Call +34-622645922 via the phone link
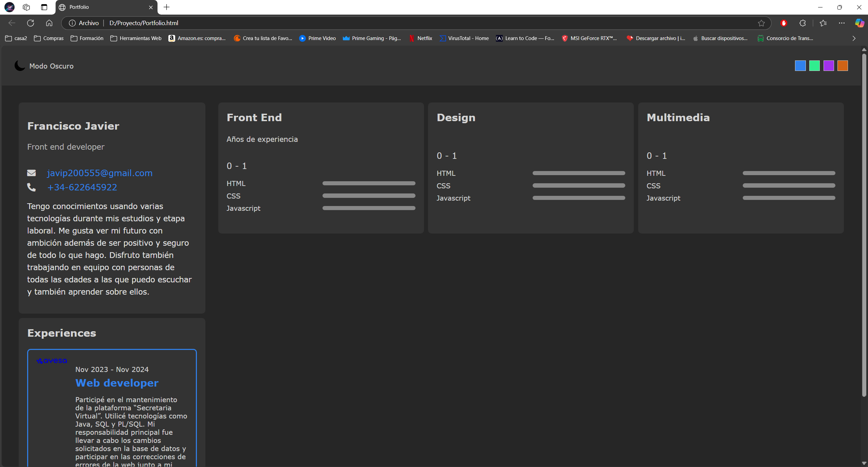This screenshot has height=467, width=868. (82, 187)
